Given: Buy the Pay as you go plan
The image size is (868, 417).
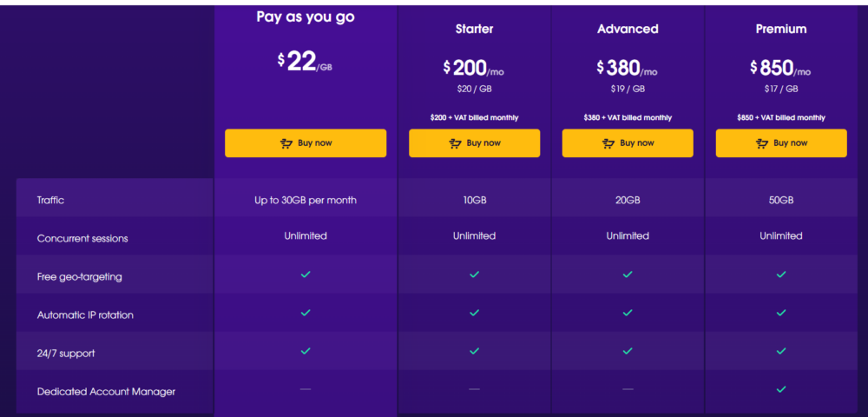Looking at the screenshot, I should [x=306, y=142].
